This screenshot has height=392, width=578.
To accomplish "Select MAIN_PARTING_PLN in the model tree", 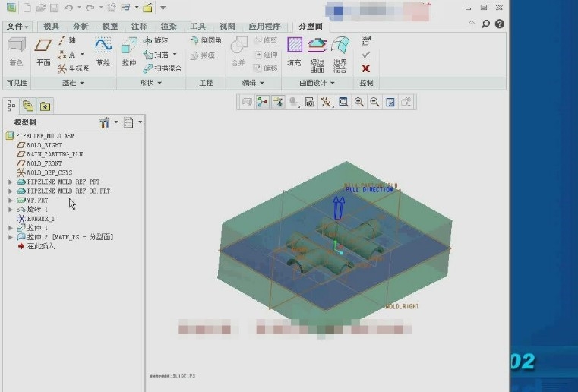I will coord(55,154).
